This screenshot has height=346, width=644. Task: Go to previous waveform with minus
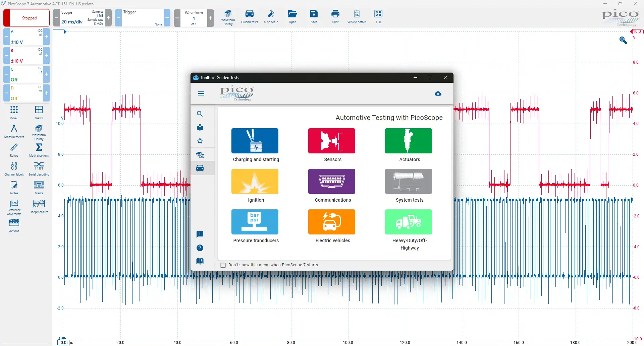tap(177, 18)
